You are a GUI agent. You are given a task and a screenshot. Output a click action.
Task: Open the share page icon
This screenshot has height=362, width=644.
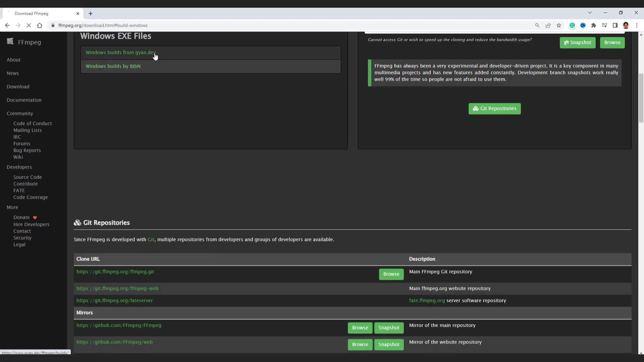[548, 25]
